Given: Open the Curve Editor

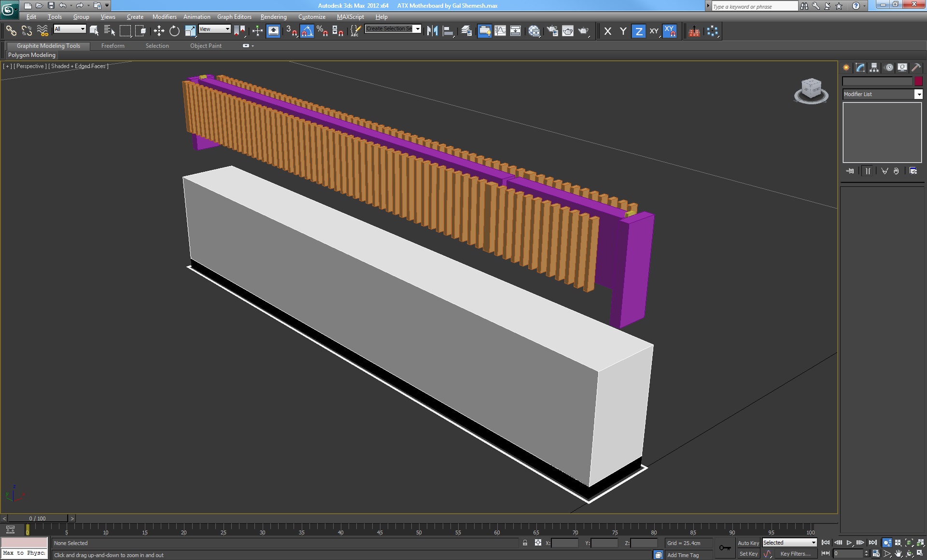Looking at the screenshot, I should pos(500,31).
